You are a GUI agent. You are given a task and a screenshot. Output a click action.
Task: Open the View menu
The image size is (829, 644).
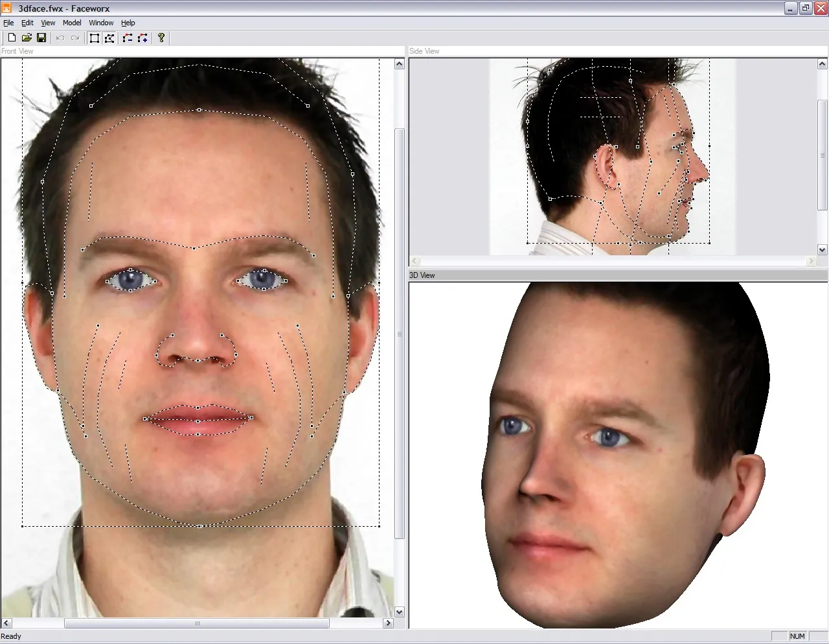point(48,23)
